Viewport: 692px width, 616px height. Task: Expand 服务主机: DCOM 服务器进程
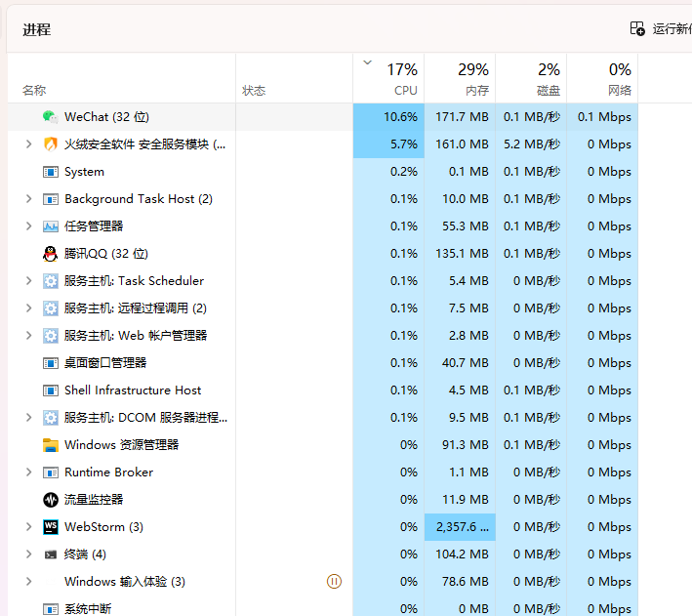click(28, 418)
